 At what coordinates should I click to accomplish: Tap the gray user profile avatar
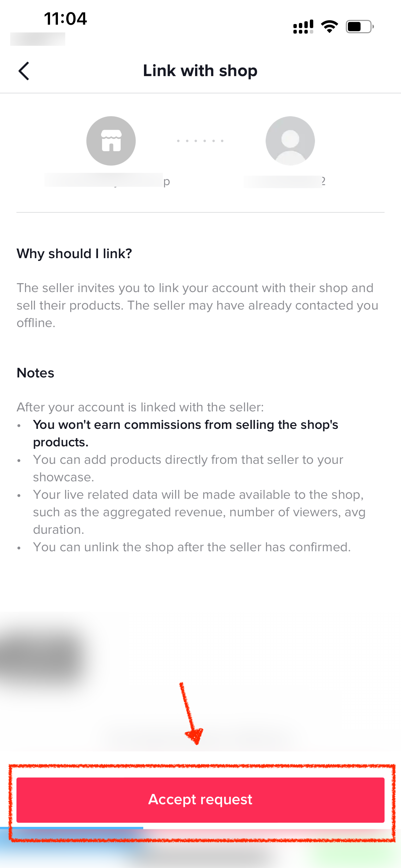290,141
